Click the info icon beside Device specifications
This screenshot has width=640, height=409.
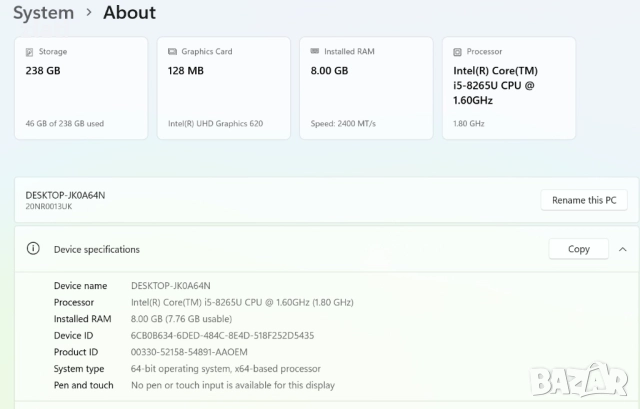click(x=33, y=249)
